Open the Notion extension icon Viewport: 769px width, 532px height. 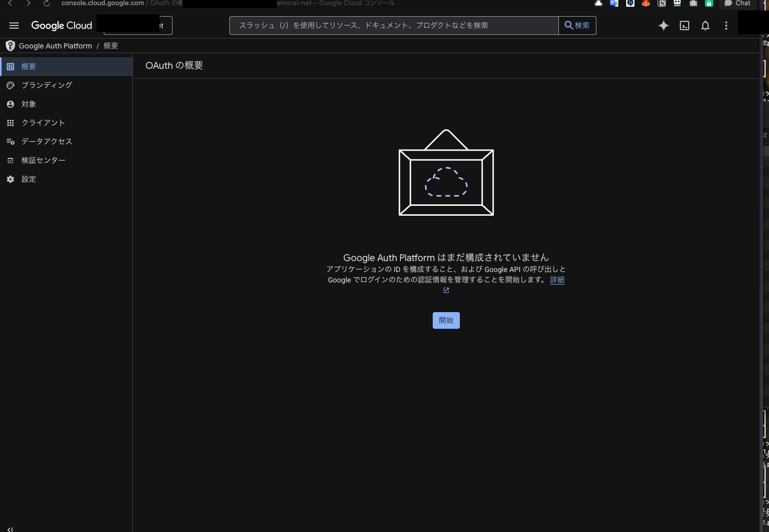click(x=662, y=4)
